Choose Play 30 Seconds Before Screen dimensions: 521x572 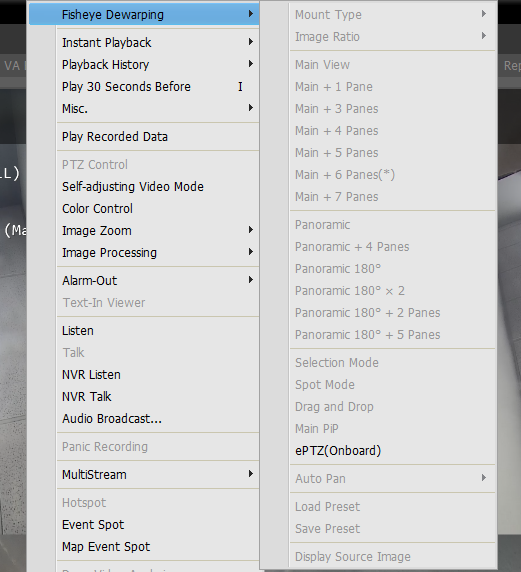click(158, 86)
